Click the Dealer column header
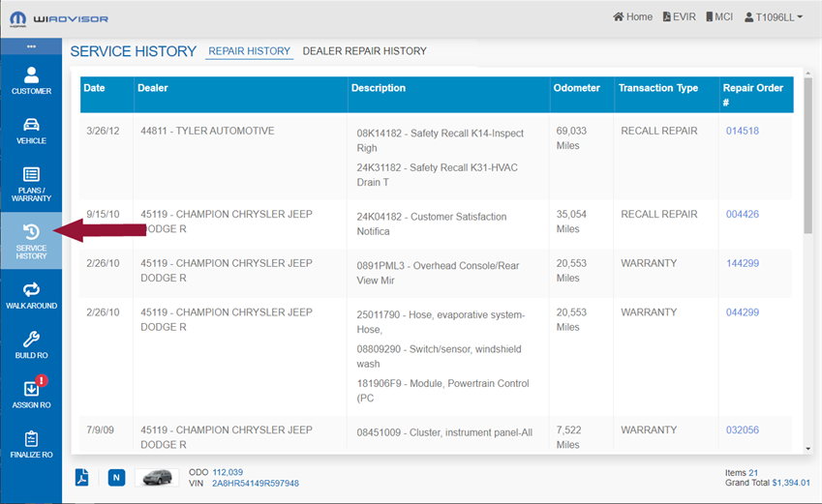822x504 pixels. [x=241, y=94]
